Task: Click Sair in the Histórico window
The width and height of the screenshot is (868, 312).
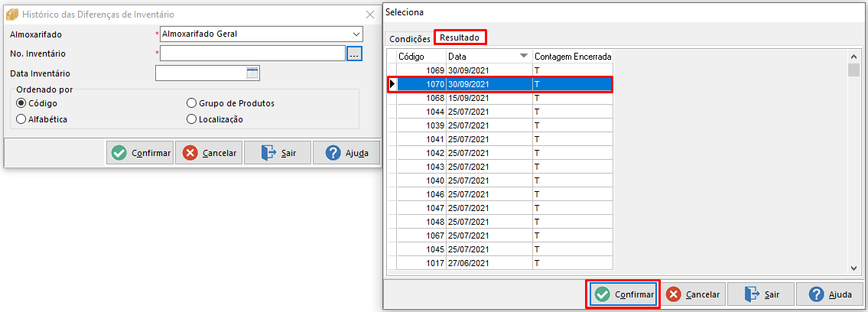Action: (278, 153)
